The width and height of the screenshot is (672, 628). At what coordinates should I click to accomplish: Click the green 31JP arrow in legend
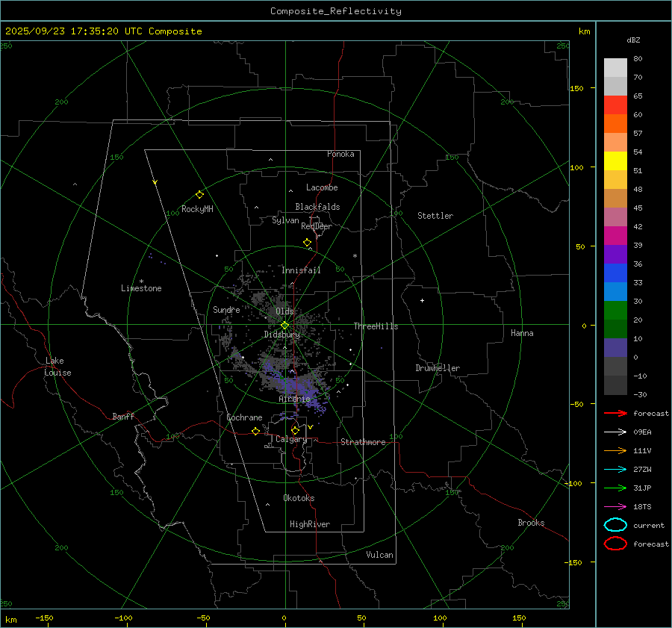click(615, 488)
